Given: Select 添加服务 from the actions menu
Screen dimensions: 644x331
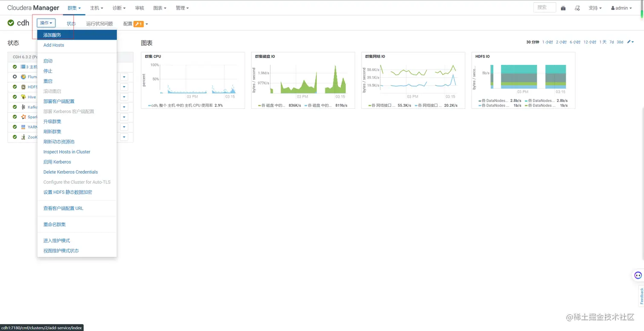Looking at the screenshot, I should [77, 35].
